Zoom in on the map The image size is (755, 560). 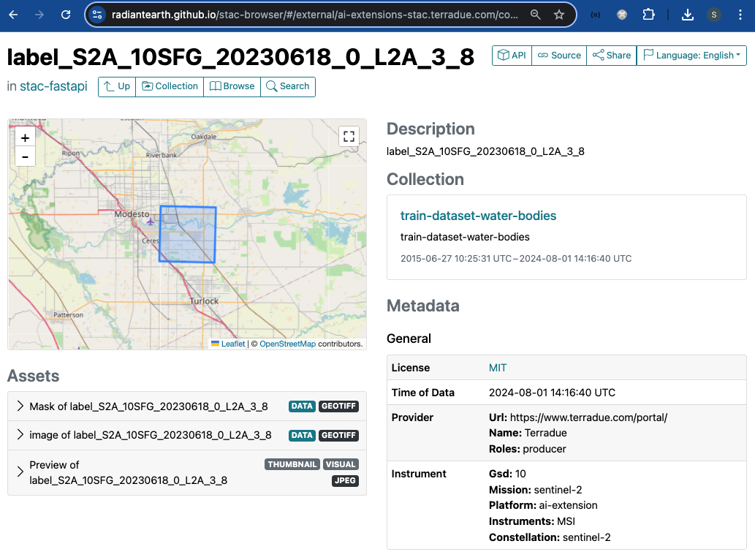click(25, 137)
